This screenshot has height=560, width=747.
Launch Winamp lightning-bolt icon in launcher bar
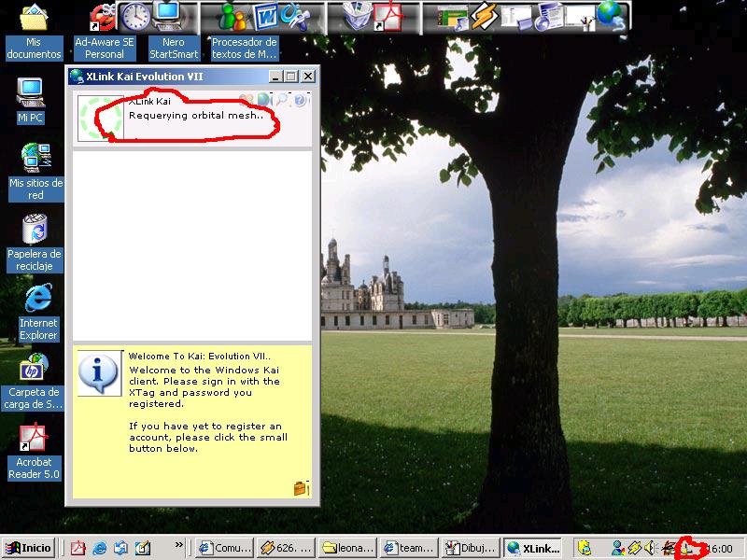(x=484, y=17)
